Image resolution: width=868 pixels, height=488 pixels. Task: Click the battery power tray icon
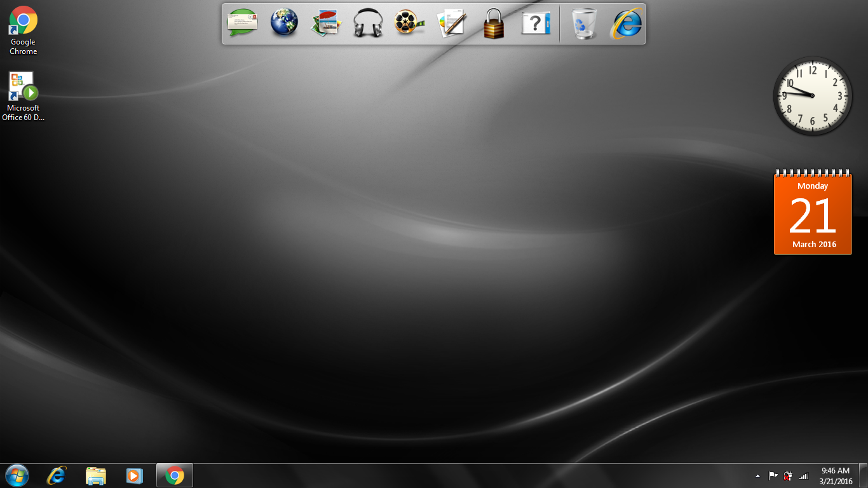(x=788, y=475)
